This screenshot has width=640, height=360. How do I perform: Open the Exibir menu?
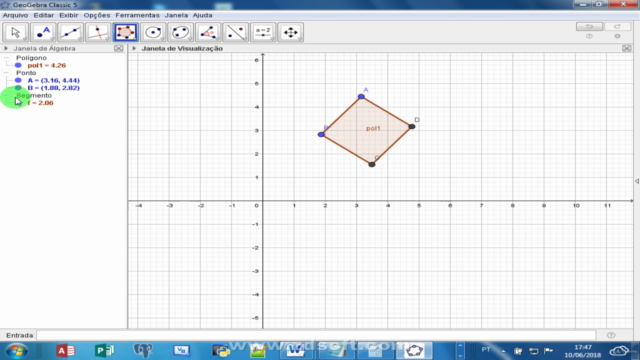click(69, 15)
